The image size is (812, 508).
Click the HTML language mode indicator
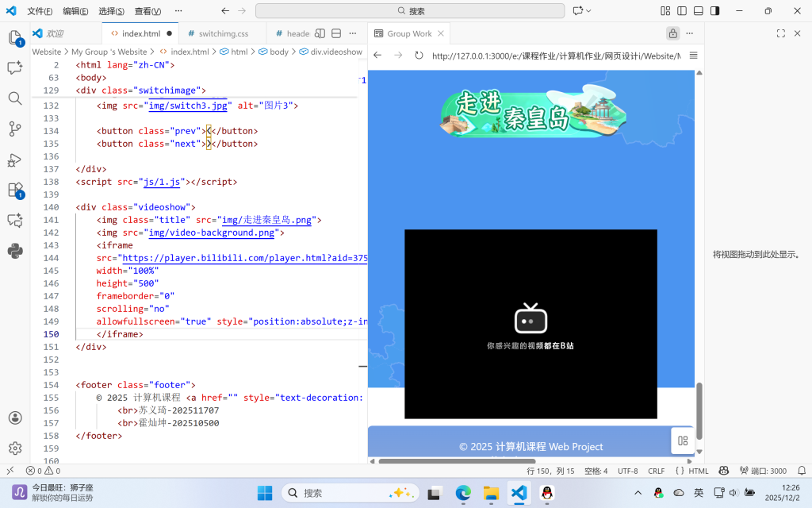(698, 471)
